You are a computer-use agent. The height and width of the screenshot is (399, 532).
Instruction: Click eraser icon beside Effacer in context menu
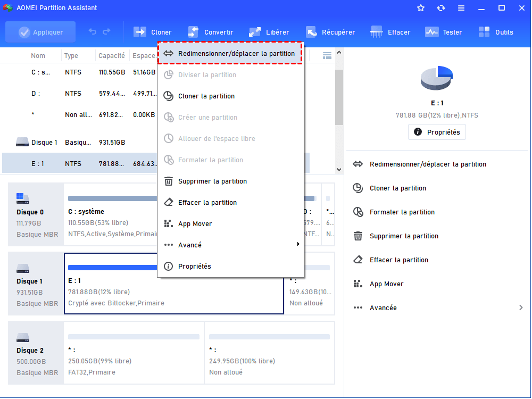pyautogui.click(x=168, y=203)
